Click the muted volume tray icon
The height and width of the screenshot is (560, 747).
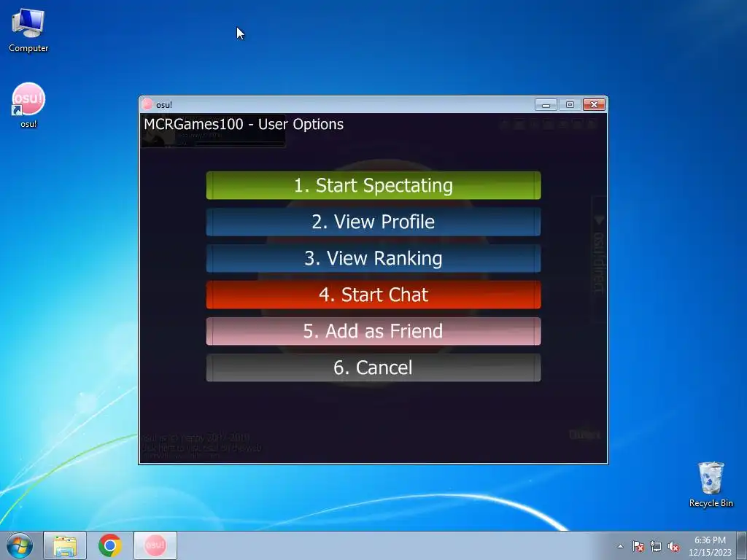[x=673, y=546]
